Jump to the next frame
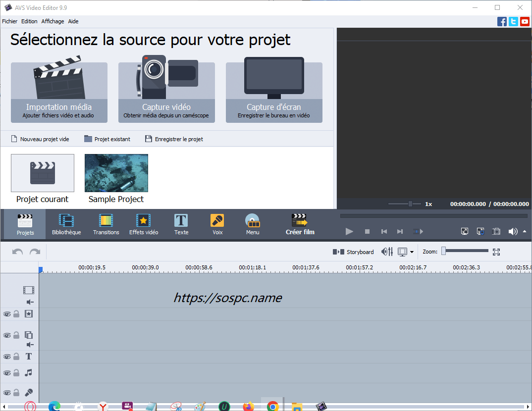Image resolution: width=532 pixels, height=411 pixels. coord(400,232)
